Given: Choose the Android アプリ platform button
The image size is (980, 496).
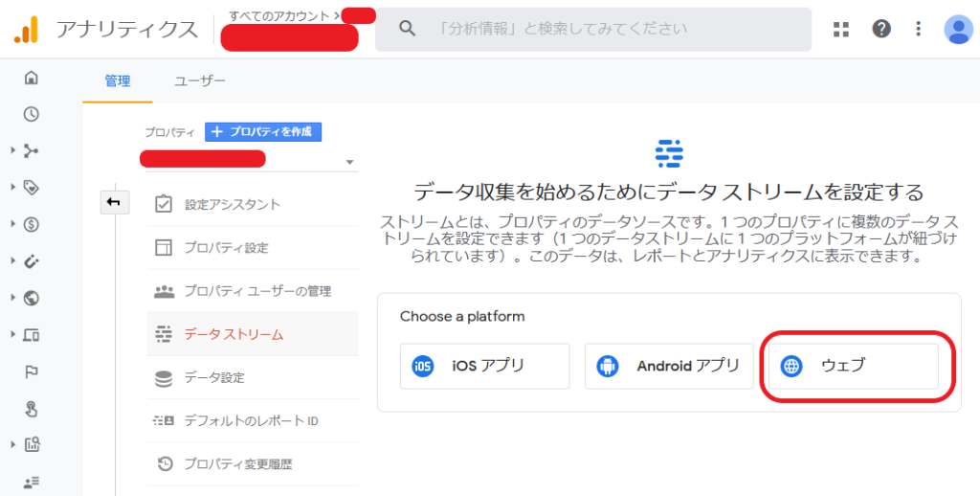Looking at the screenshot, I should click(x=669, y=366).
